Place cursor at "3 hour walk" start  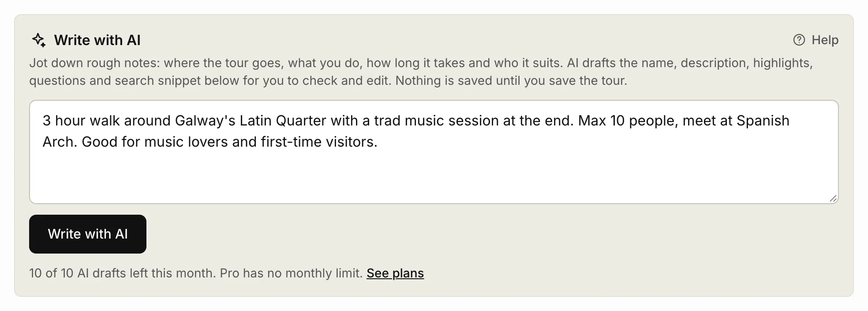[x=43, y=121]
